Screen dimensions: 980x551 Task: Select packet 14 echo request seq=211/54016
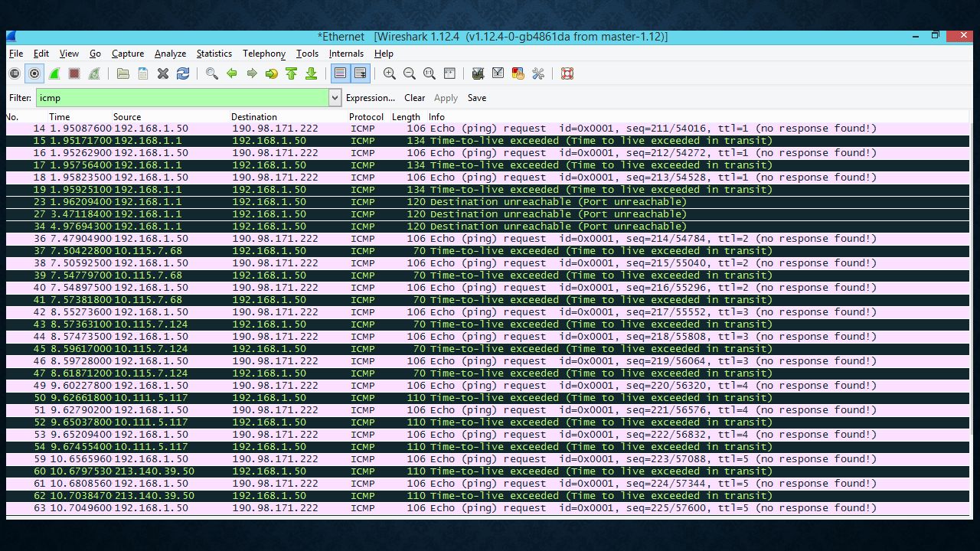(x=488, y=129)
